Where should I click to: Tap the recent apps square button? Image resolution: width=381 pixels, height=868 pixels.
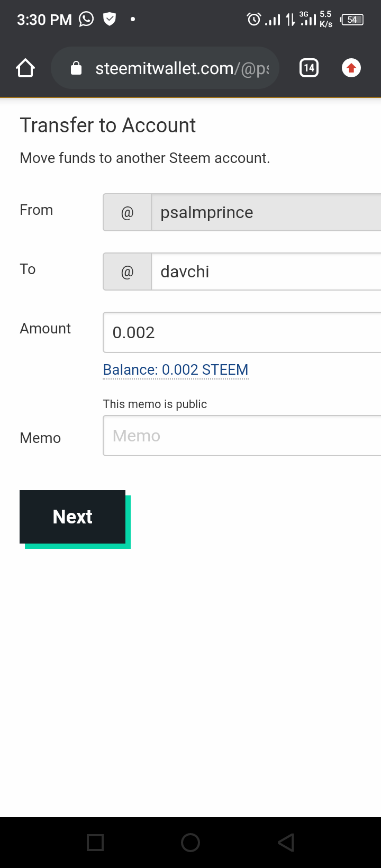[95, 842]
